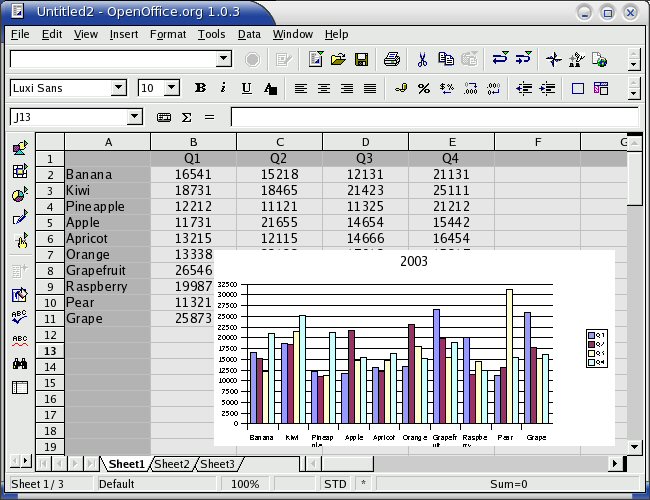This screenshot has width=650, height=500.
Task: Click the Insert Chart sidebar icon
Action: point(19,194)
